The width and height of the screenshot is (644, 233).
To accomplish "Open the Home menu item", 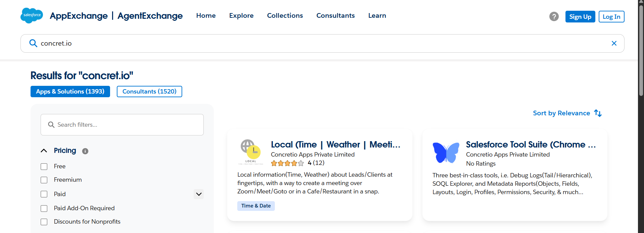I will [206, 16].
